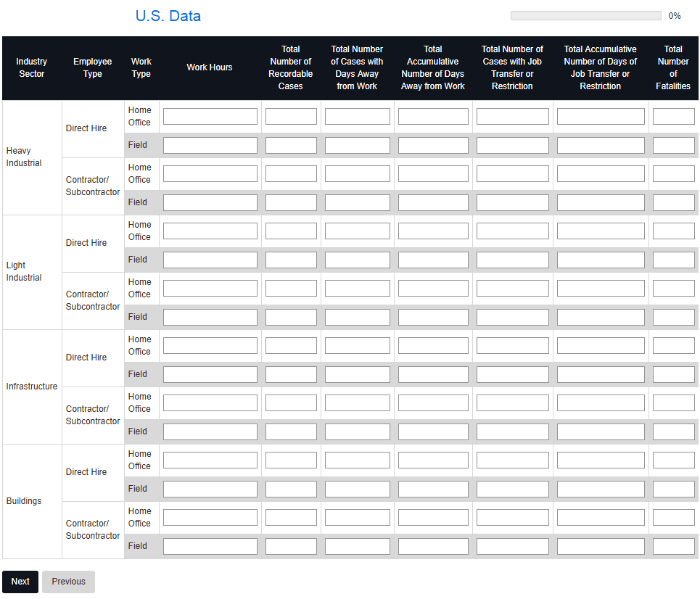
Task: Focus Infrastructure Contractor Home Office Fatalities field
Action: click(673, 403)
